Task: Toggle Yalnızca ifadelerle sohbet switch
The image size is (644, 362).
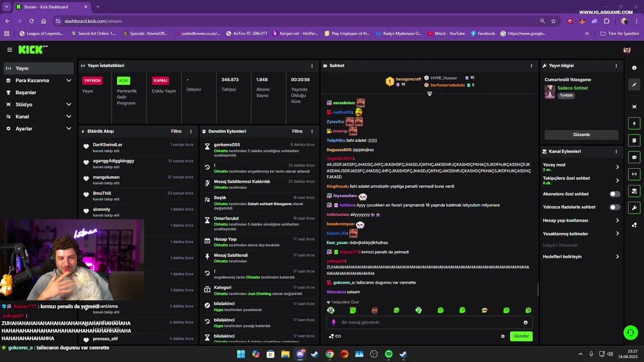Action: click(615, 207)
